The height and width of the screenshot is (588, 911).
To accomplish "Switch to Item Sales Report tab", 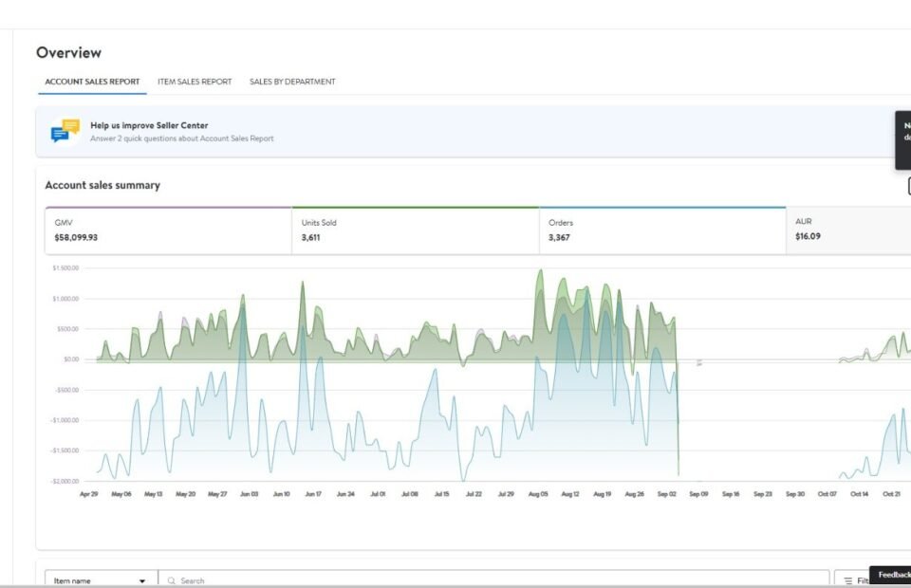I will pos(195,82).
